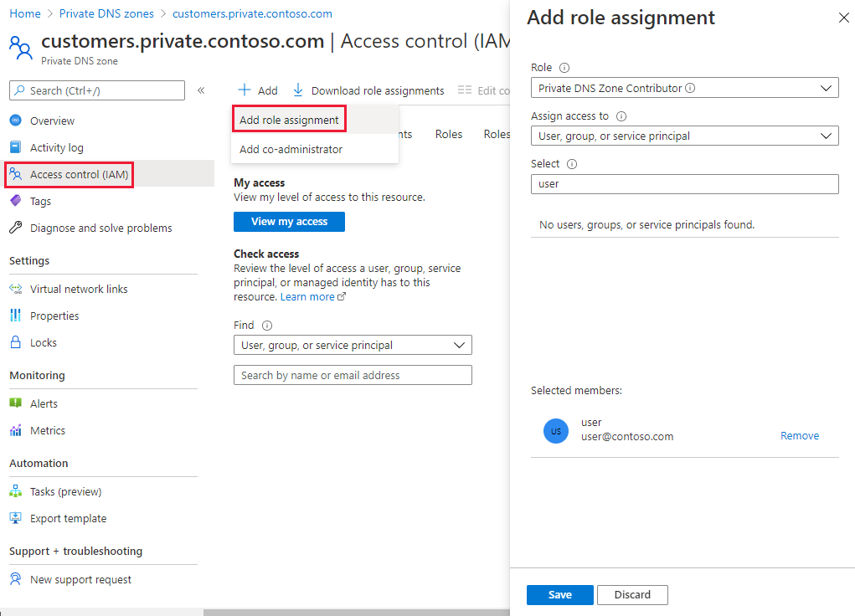Remove the selected member user
The height and width of the screenshot is (616, 855).
[x=800, y=435]
